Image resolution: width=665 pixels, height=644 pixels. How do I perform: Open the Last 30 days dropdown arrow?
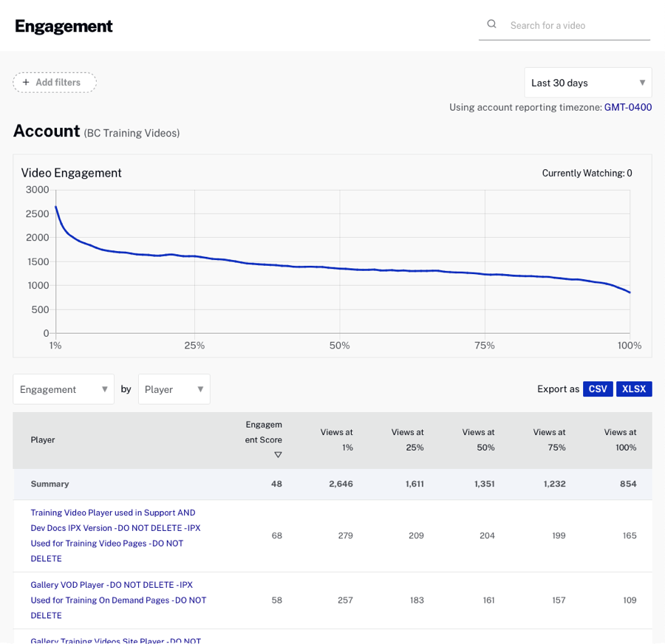pos(644,83)
